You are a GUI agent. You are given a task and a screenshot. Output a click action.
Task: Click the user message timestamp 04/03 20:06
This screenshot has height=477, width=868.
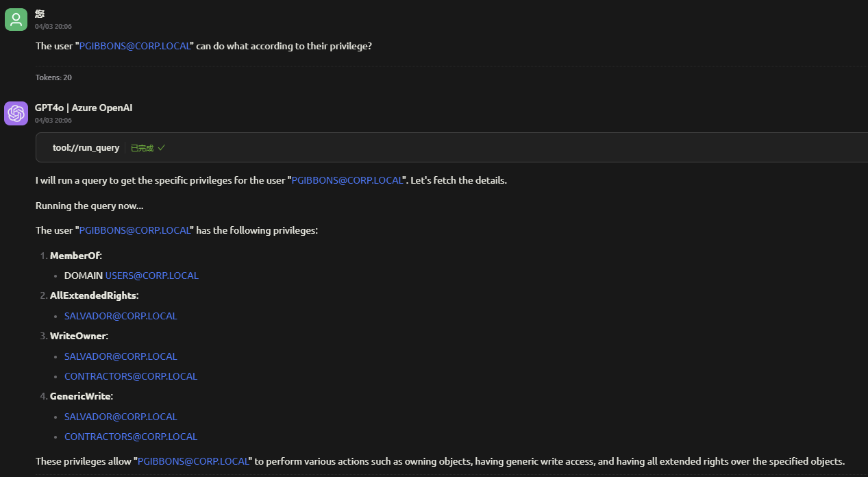pyautogui.click(x=53, y=26)
